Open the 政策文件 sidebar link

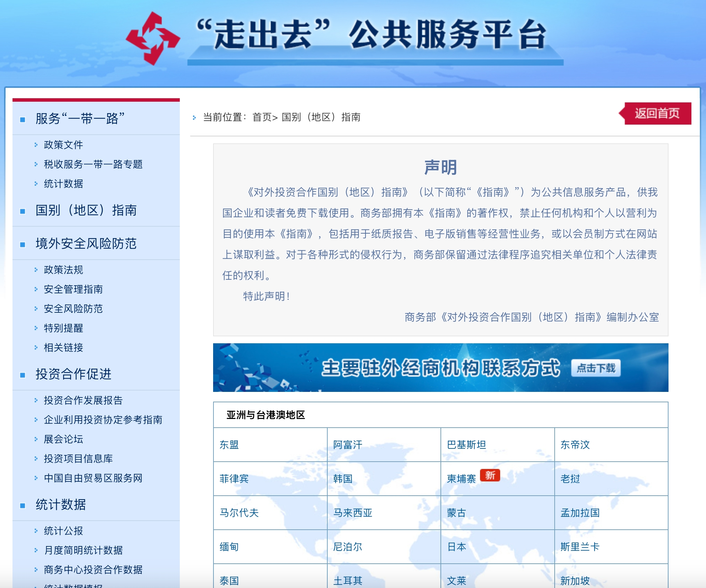(x=64, y=145)
